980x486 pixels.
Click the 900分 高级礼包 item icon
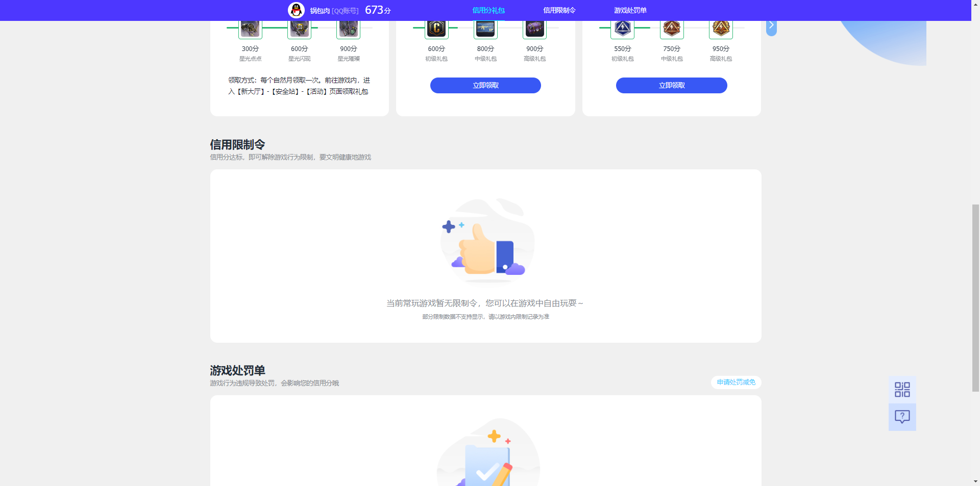(535, 29)
